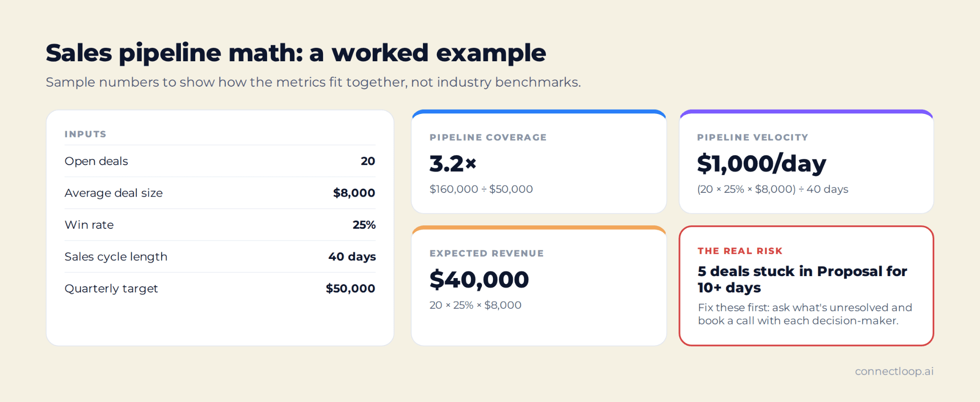The image size is (980, 402).
Task: Click the Average deal size value $8,000
Action: 354,193
